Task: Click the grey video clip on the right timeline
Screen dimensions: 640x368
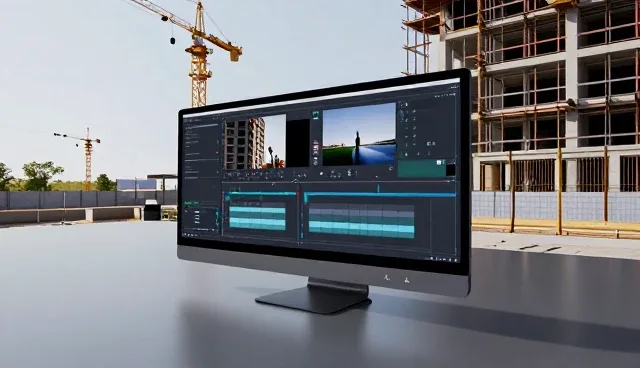Action: [x=361, y=212]
